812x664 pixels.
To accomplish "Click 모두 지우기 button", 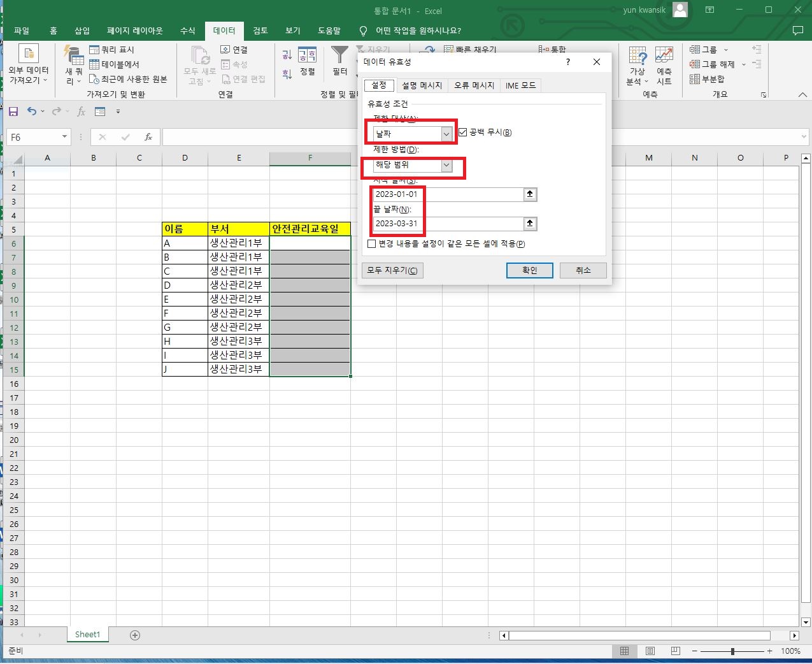I will pyautogui.click(x=392, y=270).
